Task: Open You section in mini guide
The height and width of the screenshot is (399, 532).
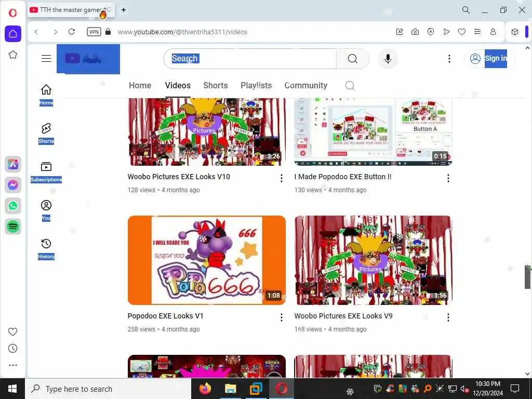Action: tap(46, 210)
